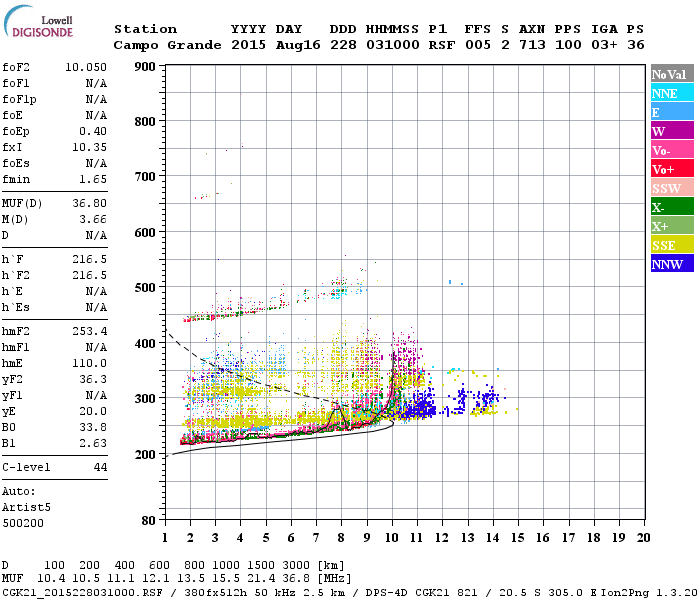Click the Lowell Digisonde logo
700x600 pixels.
point(38,22)
